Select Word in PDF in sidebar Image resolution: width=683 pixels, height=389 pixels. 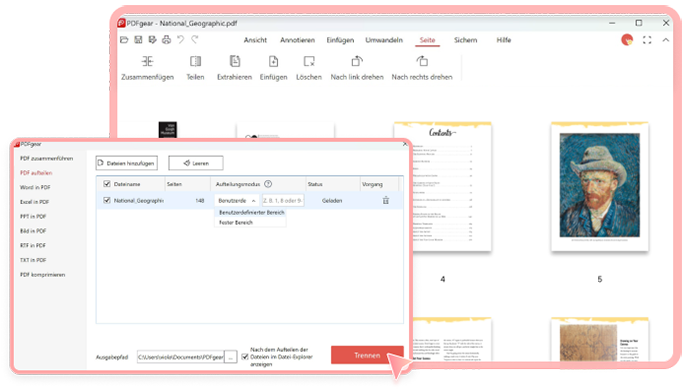(x=35, y=187)
